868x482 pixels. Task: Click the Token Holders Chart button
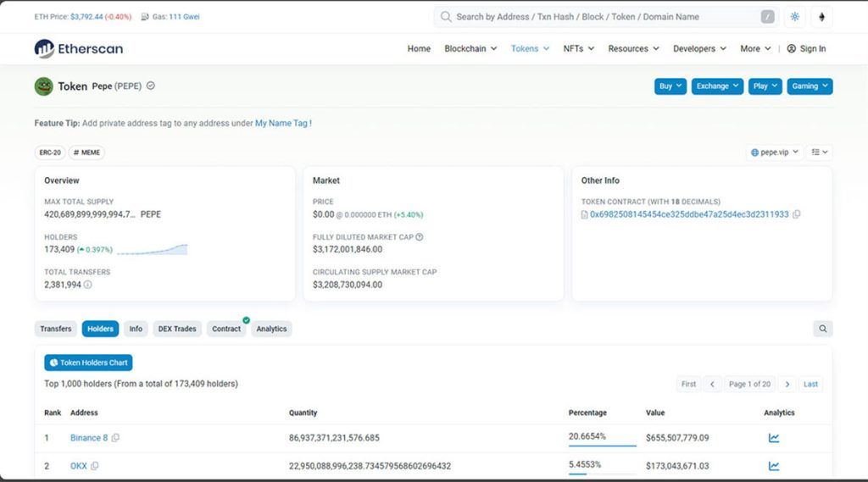pyautogui.click(x=88, y=363)
